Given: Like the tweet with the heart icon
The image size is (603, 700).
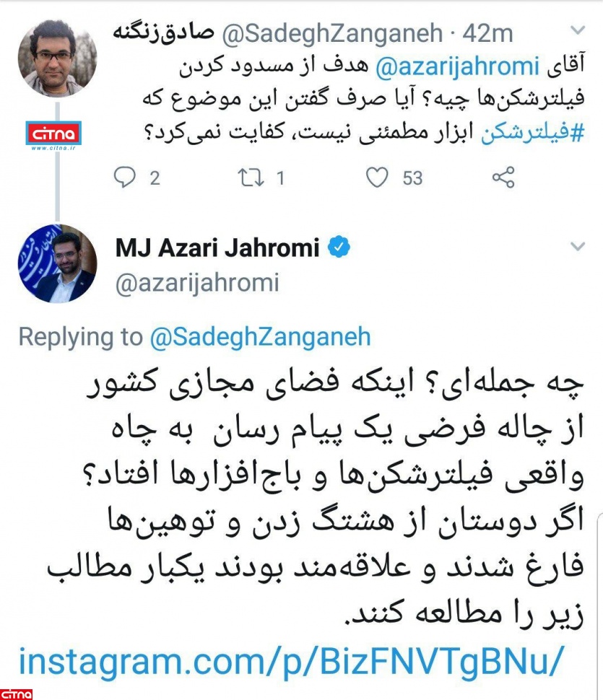Looking at the screenshot, I should [x=377, y=178].
